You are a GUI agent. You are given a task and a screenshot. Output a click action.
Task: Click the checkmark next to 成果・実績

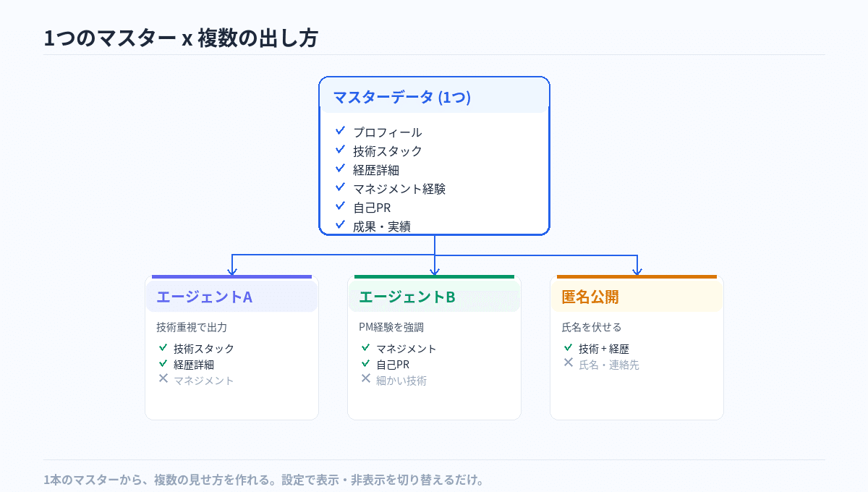[340, 225]
